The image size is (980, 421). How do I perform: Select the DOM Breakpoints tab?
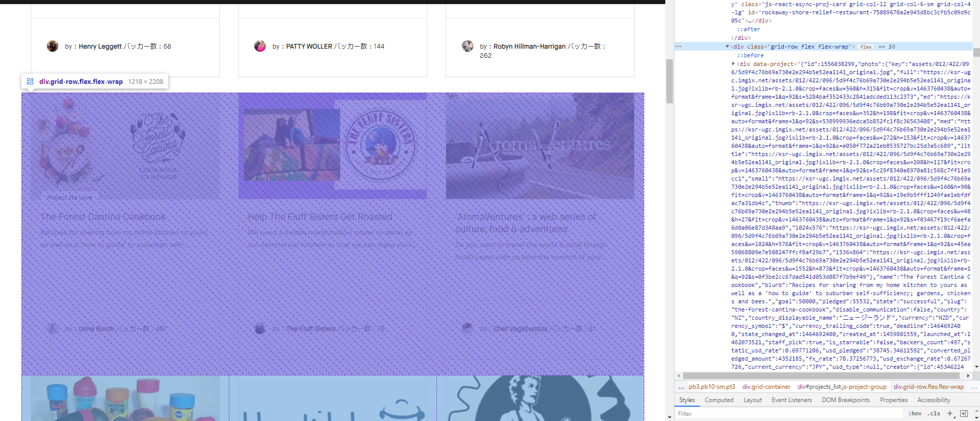click(x=846, y=400)
